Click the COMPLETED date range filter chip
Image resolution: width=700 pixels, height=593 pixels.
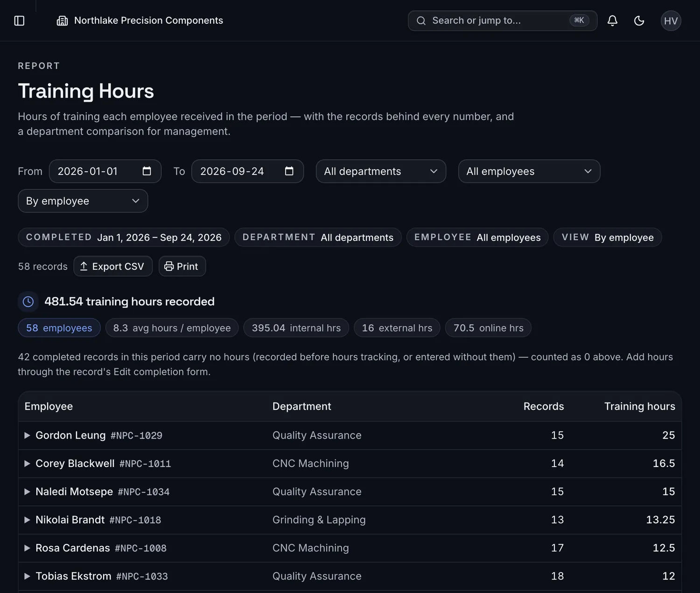point(124,237)
